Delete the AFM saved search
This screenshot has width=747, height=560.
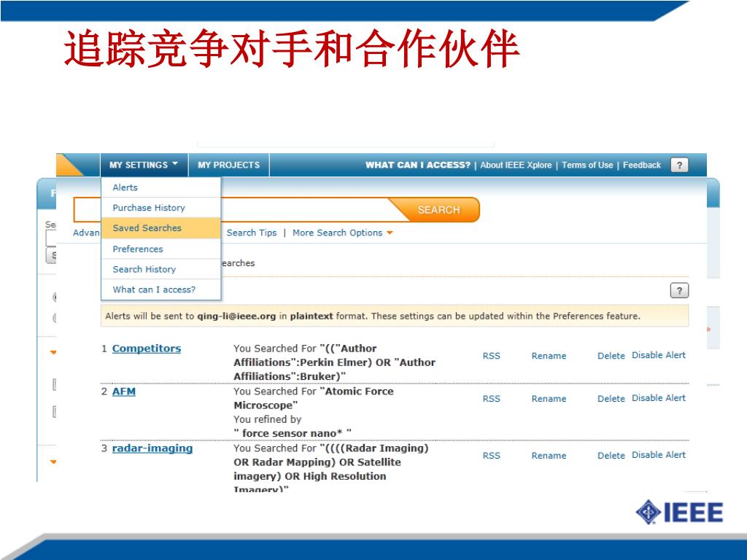[x=611, y=399]
